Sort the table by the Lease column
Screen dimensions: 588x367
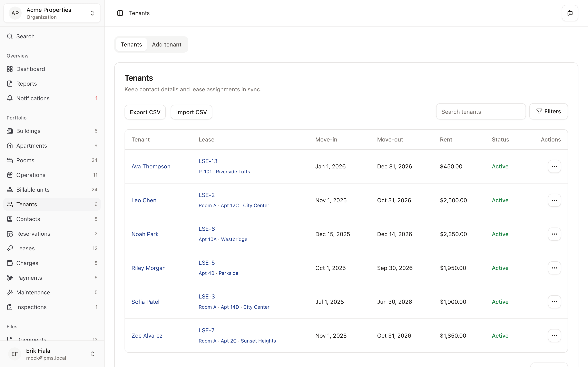206,139
